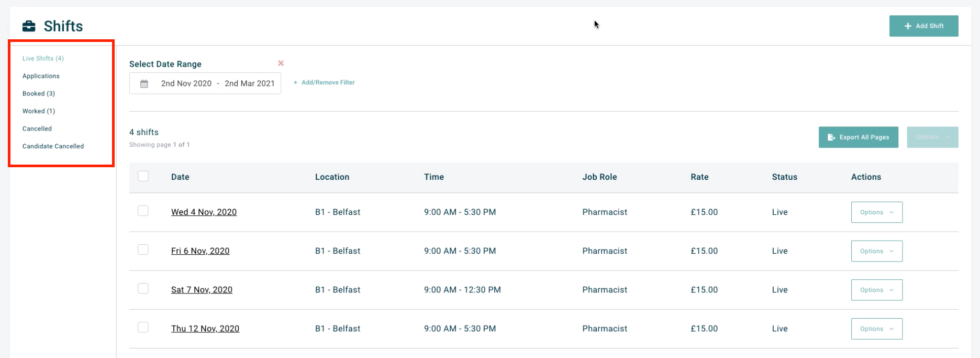Show Candidate Cancelled shifts
The width and height of the screenshot is (980, 358).
tap(53, 146)
